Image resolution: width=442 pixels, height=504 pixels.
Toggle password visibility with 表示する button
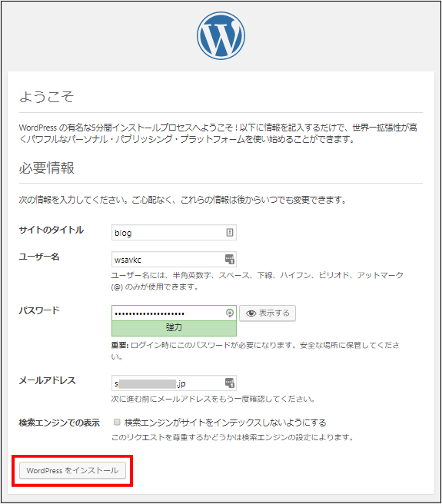coord(268,313)
